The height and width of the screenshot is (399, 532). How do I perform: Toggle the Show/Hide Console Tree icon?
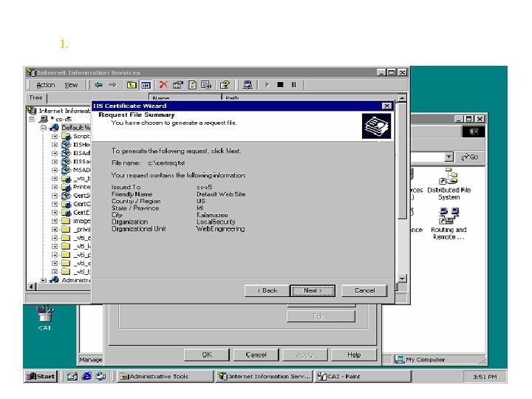pyautogui.click(x=146, y=85)
